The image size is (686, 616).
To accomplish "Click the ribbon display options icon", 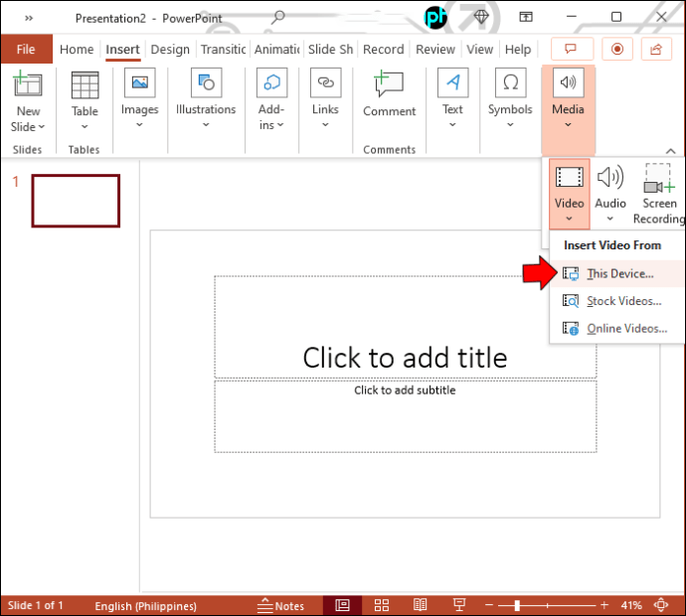I will (526, 17).
